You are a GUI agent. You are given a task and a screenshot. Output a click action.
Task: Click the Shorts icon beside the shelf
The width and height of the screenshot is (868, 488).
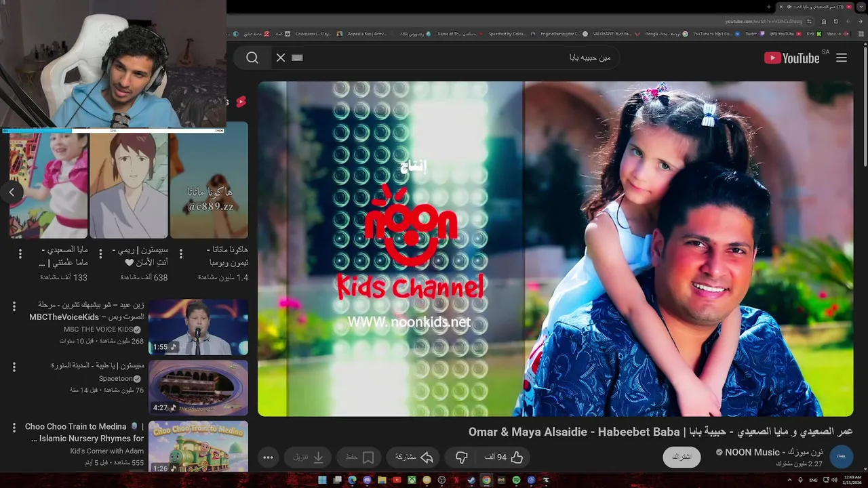[x=241, y=102]
